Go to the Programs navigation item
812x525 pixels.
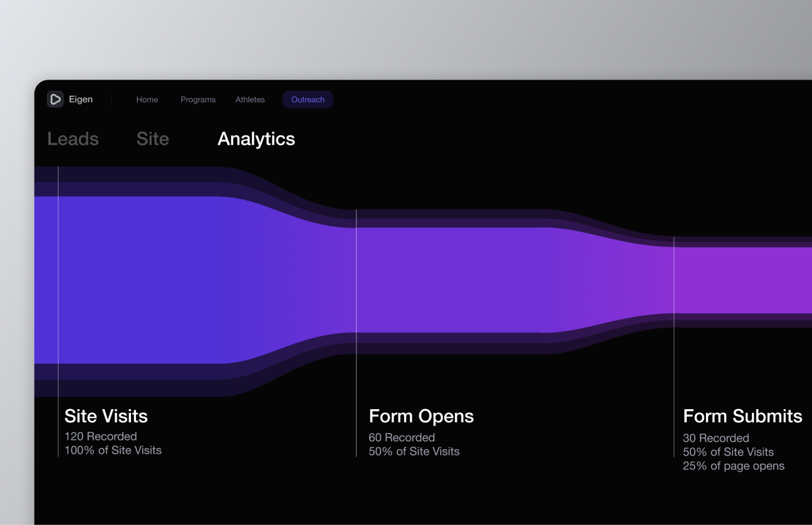point(198,100)
